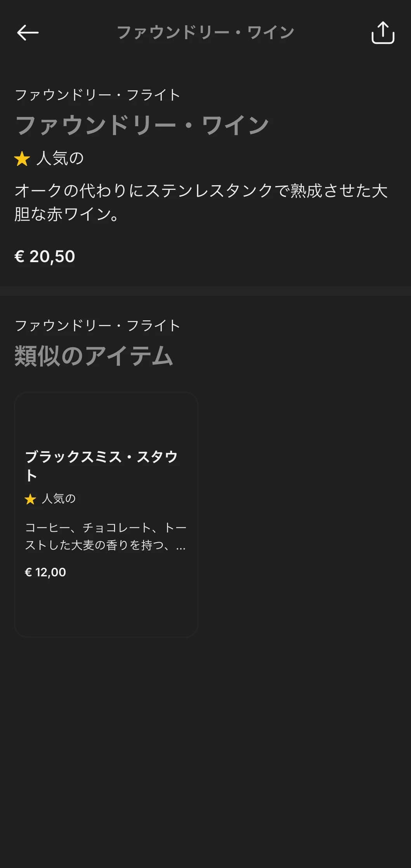Select the € 20,50 price
Viewport: 411px width, 868px height.
tap(45, 256)
